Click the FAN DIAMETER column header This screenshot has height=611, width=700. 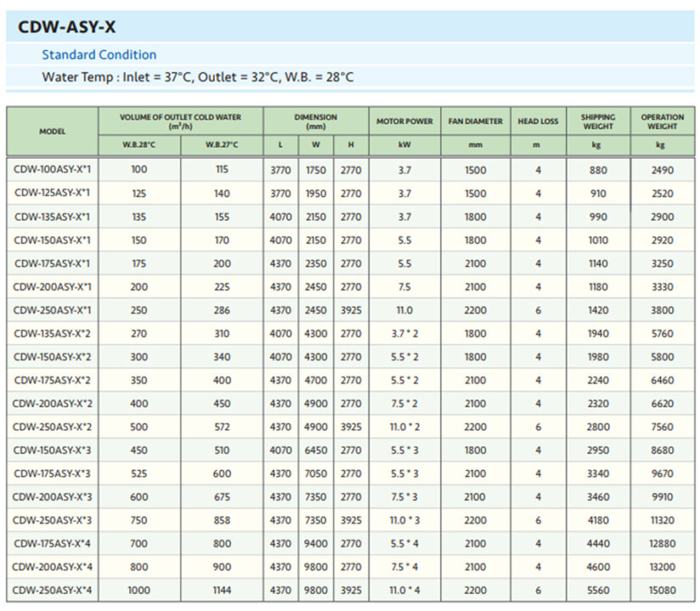point(475,121)
